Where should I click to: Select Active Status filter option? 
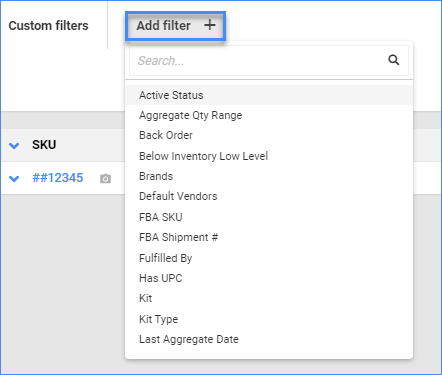269,95
